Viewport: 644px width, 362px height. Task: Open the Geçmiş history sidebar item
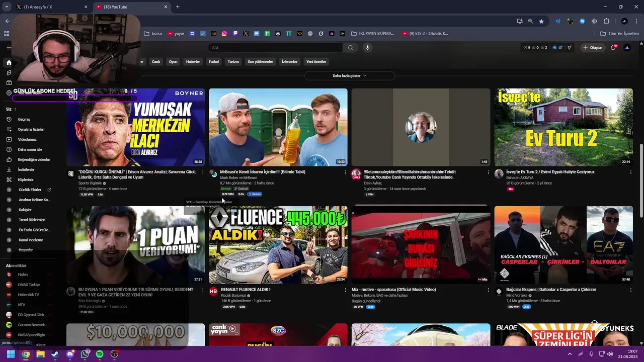(x=24, y=119)
